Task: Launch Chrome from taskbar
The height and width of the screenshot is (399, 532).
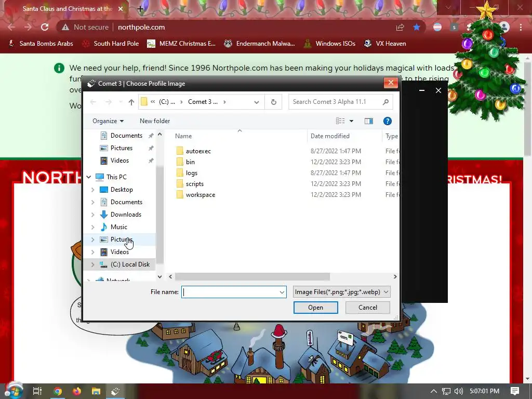Action: click(x=58, y=391)
